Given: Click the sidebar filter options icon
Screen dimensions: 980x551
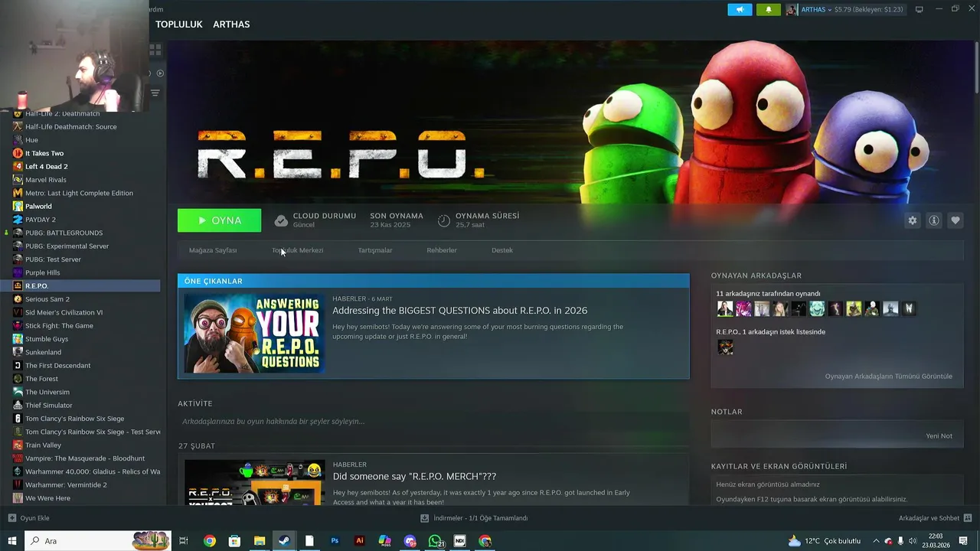Looking at the screenshot, I should point(155,93).
